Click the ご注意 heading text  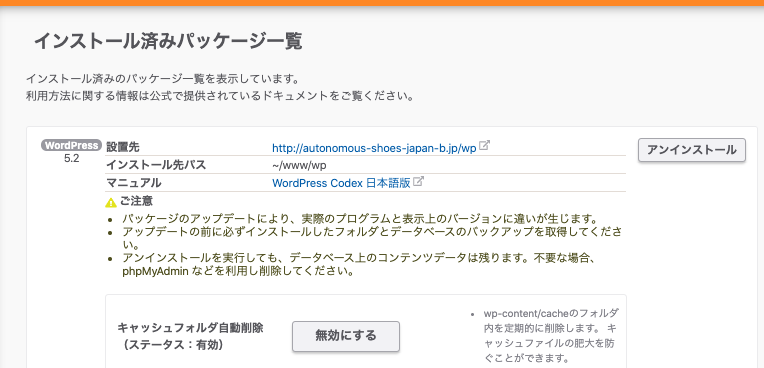tap(136, 201)
